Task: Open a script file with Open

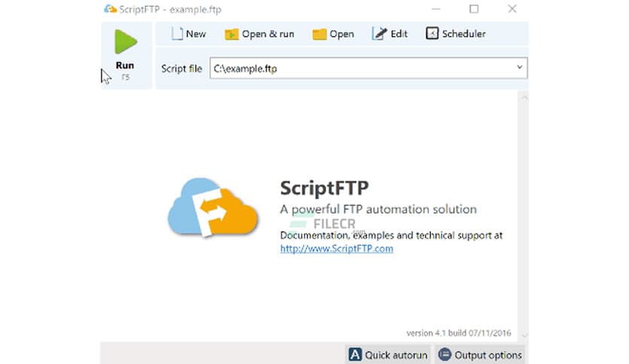Action: (x=333, y=34)
